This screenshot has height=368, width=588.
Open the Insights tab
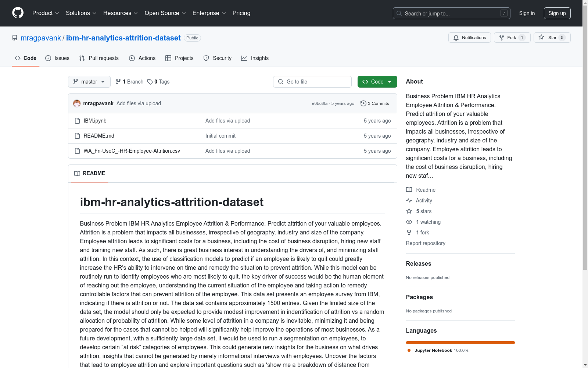point(255,58)
